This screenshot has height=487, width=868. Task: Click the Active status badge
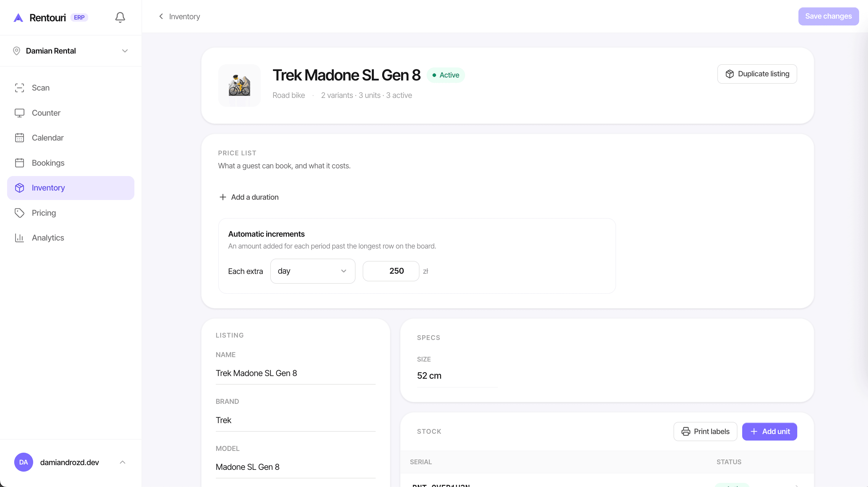[446, 75]
